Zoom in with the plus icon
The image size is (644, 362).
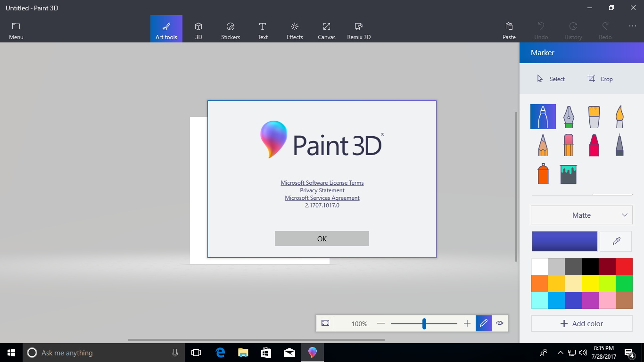pos(467,323)
